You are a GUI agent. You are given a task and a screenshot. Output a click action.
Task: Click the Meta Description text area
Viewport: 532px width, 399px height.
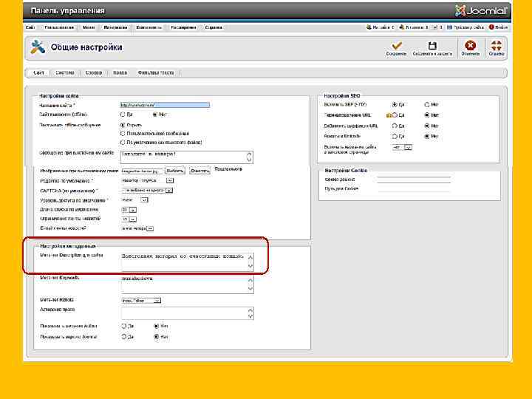click(x=187, y=262)
